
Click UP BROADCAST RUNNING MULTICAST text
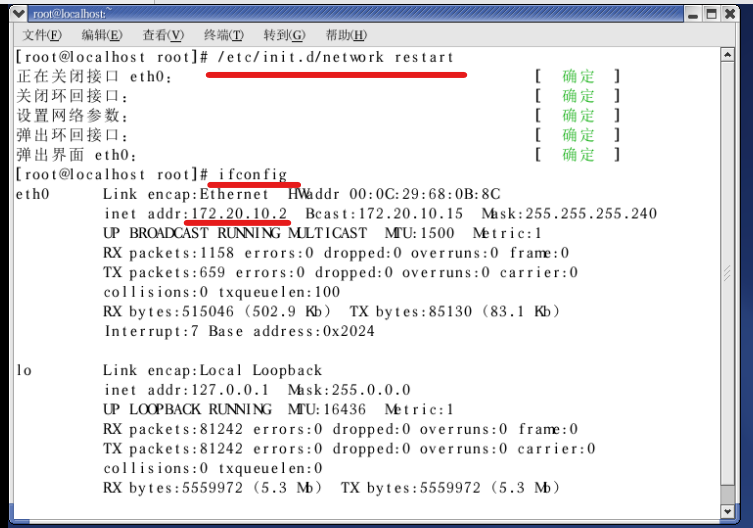coord(235,233)
